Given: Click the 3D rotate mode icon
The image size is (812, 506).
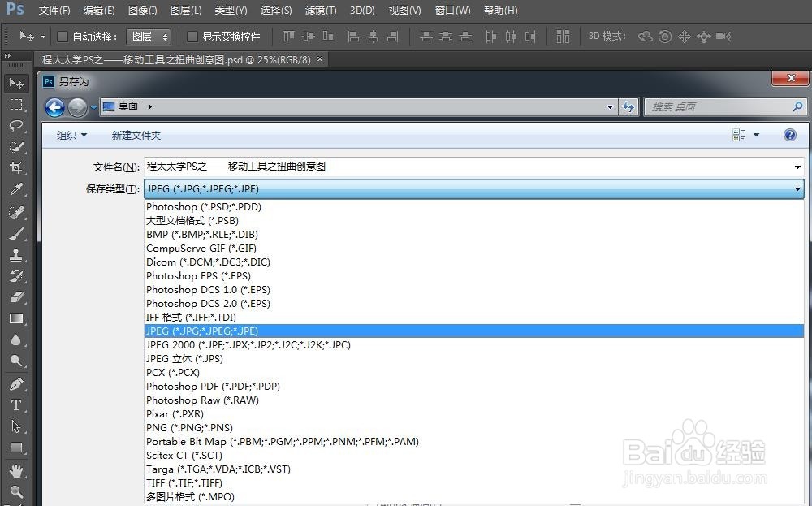Looking at the screenshot, I should 646,37.
